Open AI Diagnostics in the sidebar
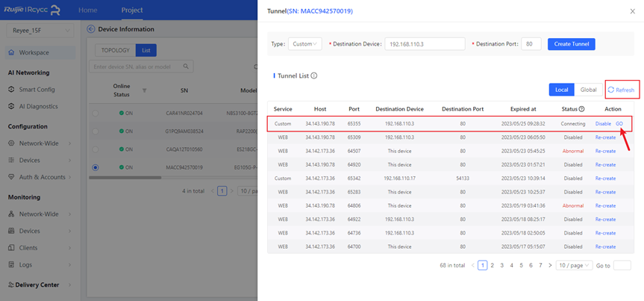 [x=37, y=106]
